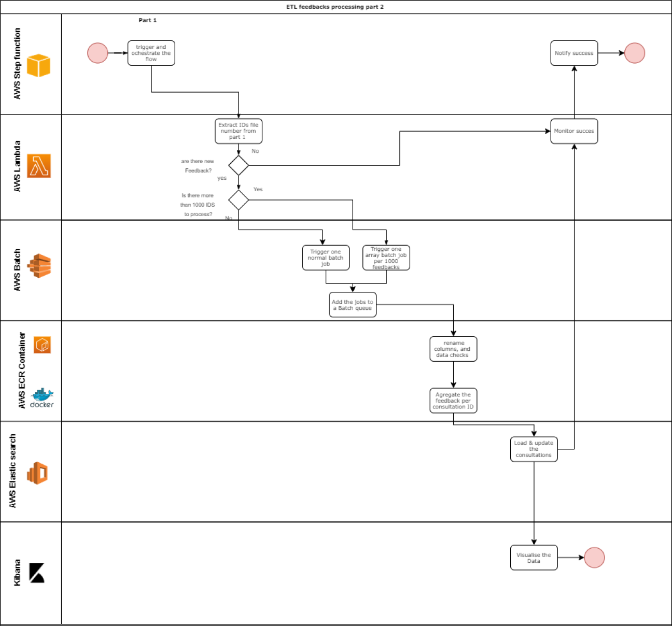The height and width of the screenshot is (626, 672).
Task: Select 'Trigger one array batch job' box
Action: (386, 258)
